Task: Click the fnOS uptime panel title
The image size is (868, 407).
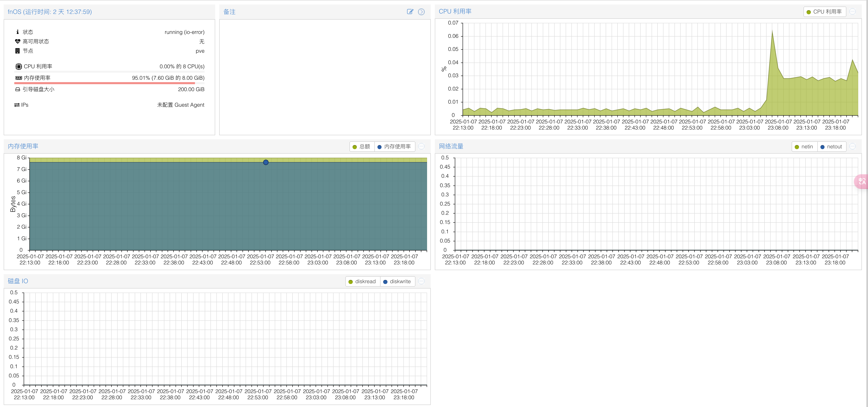Action: (50, 12)
